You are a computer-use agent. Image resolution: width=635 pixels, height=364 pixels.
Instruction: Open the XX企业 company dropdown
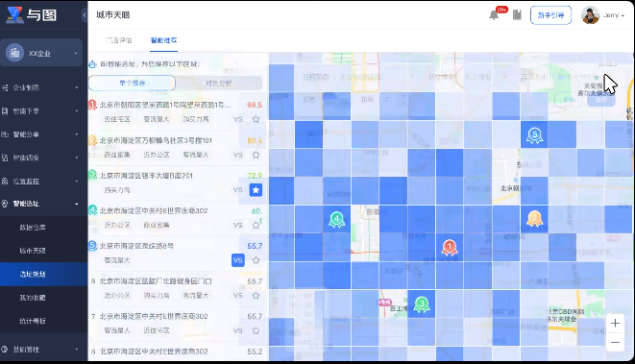coord(76,53)
